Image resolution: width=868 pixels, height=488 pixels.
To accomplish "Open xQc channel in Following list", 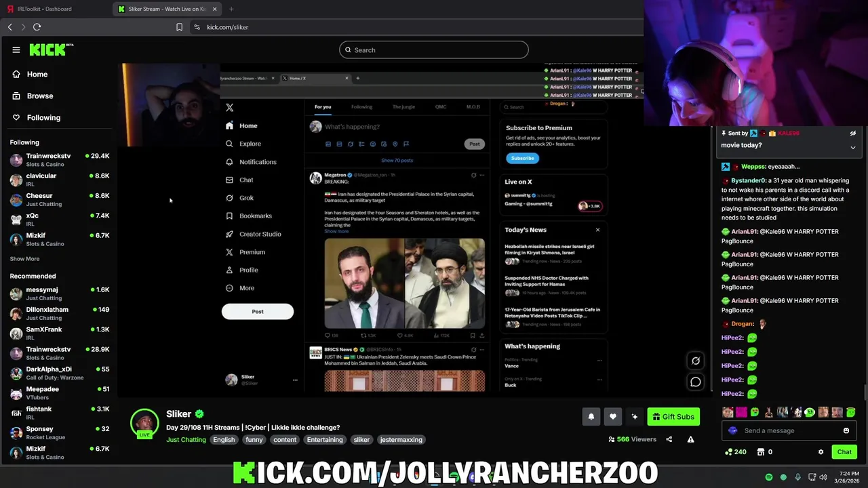I will click(60, 220).
